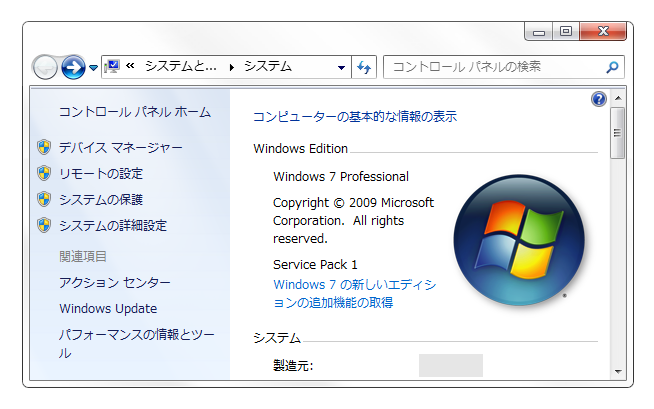This screenshot has width=654, height=409.
Task: Click the vertical scrollbar up arrow
Action: 618,98
